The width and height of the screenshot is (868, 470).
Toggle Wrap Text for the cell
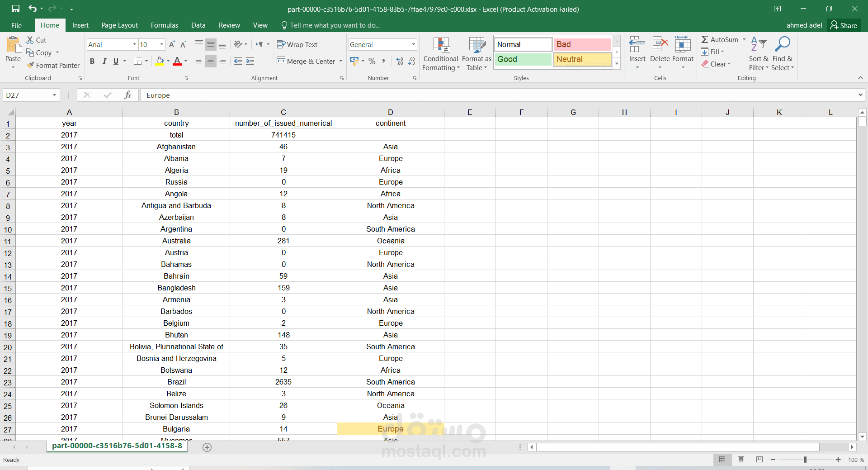click(x=297, y=44)
